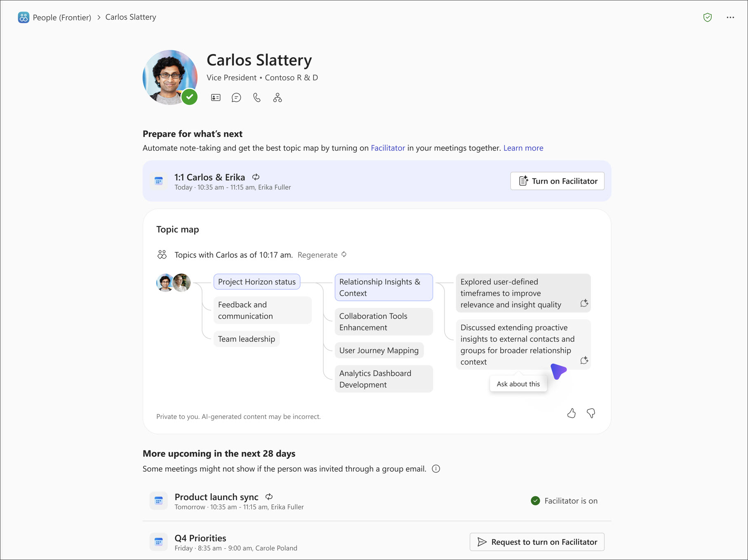This screenshot has height=560, width=748.
Task: Click the info icon about group email meetings
Action: point(436,469)
